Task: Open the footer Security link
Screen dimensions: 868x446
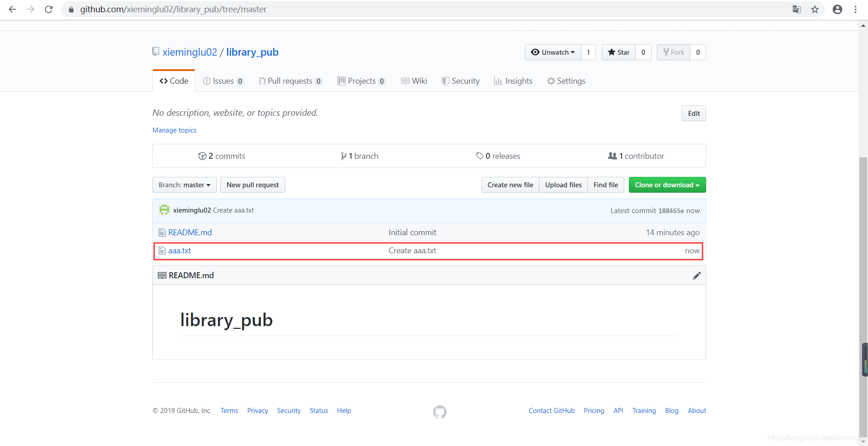Action: pyautogui.click(x=289, y=411)
